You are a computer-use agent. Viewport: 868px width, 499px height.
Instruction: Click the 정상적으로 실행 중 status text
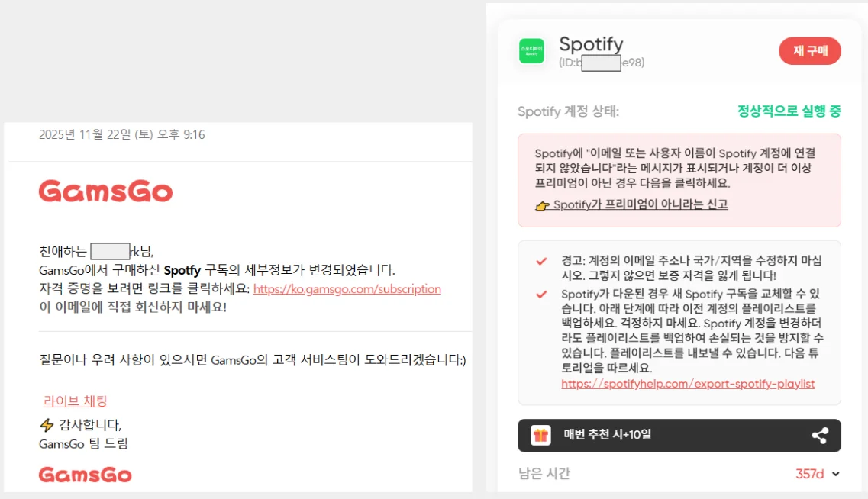coord(794,111)
